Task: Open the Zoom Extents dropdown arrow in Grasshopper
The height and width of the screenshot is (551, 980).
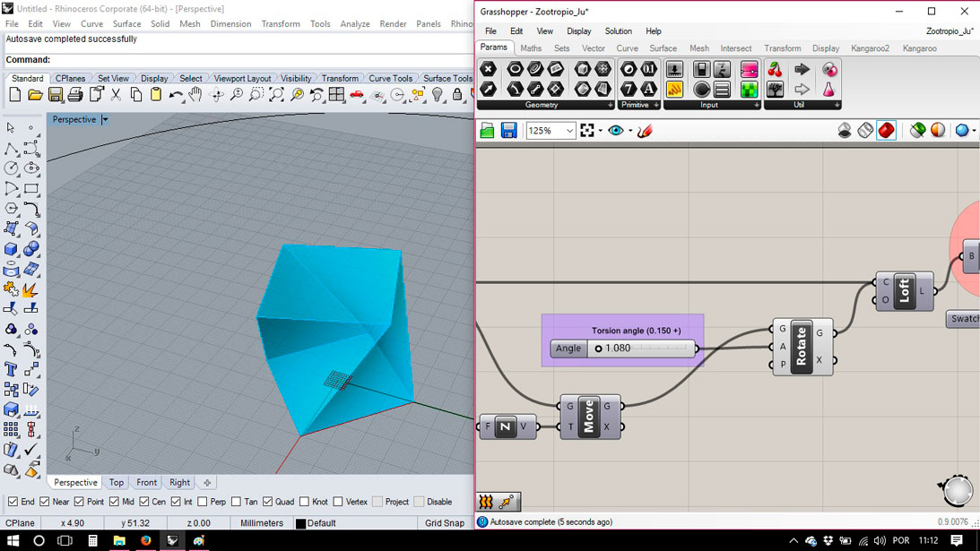Action: [600, 131]
